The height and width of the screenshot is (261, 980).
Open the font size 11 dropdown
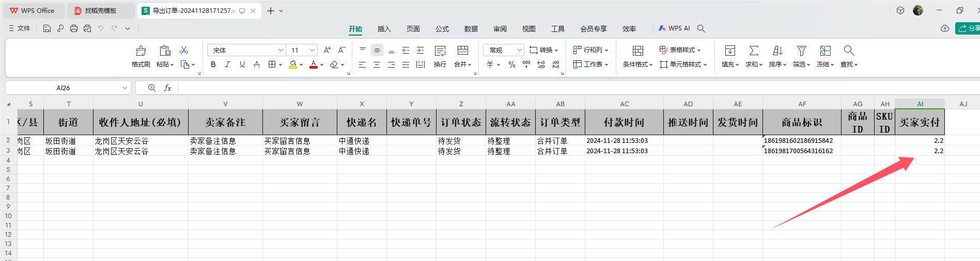click(312, 50)
